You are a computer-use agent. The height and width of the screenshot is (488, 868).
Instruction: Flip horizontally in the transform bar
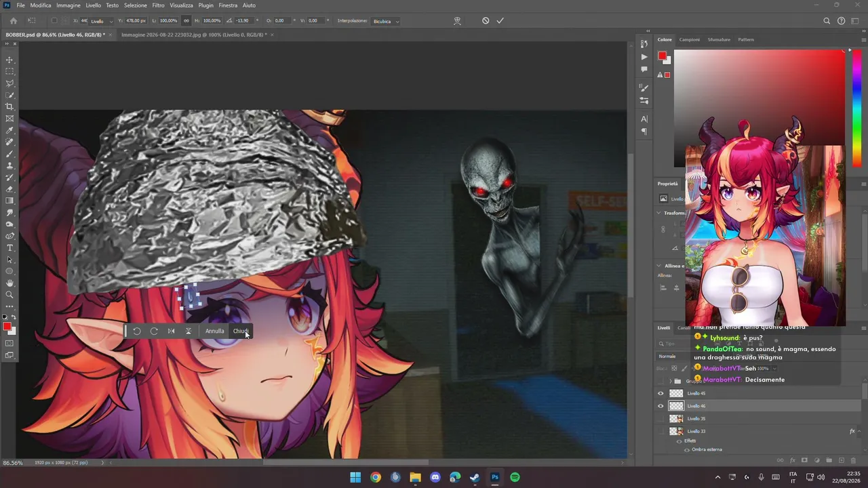click(171, 331)
